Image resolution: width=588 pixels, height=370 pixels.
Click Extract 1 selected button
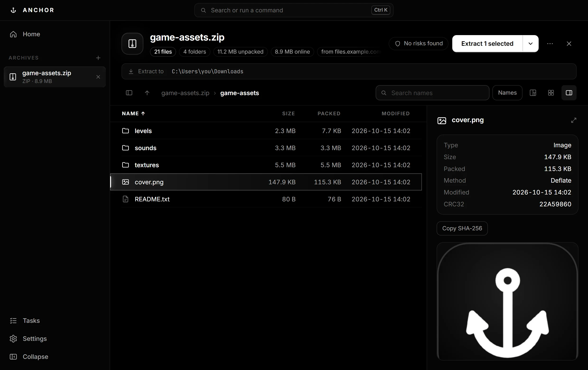487,44
